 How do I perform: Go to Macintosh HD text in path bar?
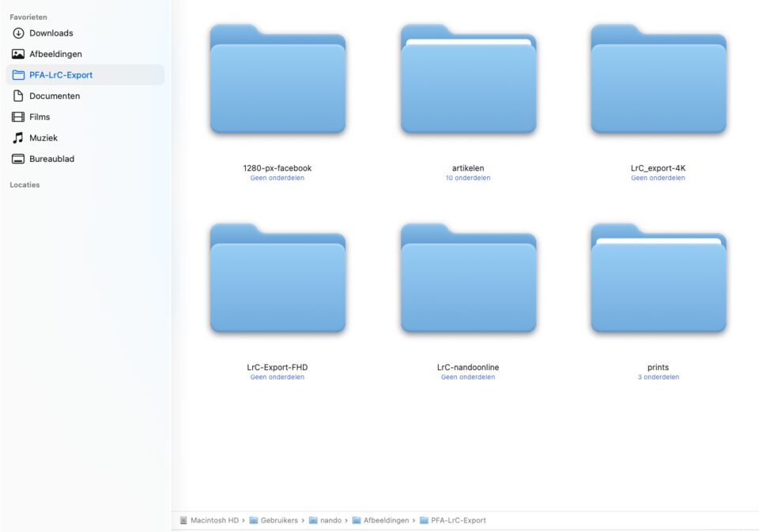215,520
